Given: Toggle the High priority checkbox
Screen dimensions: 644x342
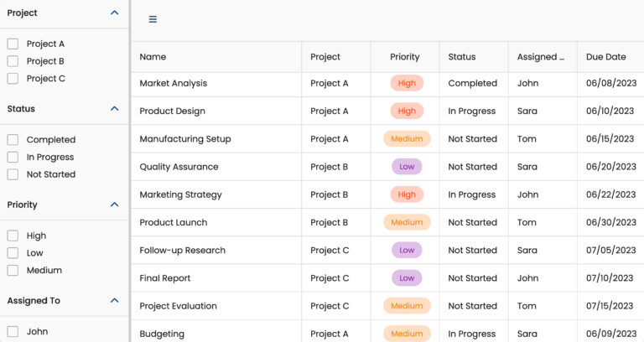Looking at the screenshot, I should 13,236.
